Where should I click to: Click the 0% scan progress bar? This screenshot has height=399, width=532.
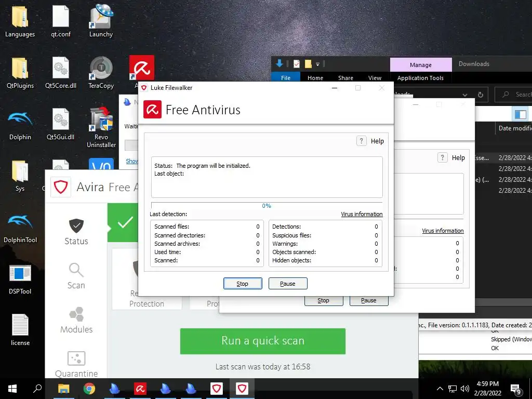coord(267,206)
